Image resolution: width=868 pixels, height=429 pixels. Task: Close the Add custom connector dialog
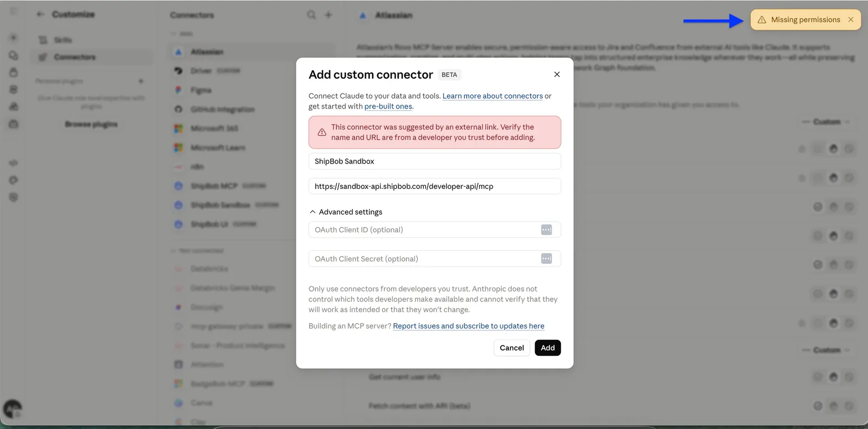pyautogui.click(x=557, y=74)
